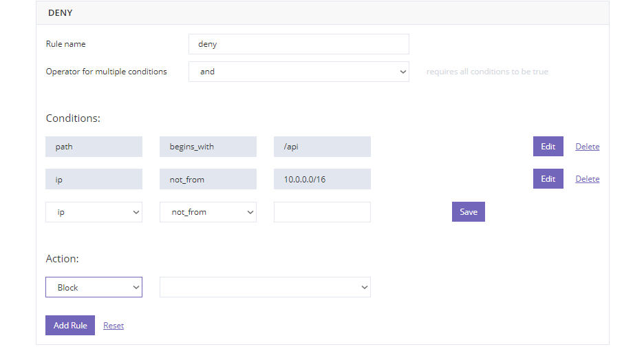The image size is (644, 347).
Task: Open the Block action dropdown
Action: tap(94, 287)
